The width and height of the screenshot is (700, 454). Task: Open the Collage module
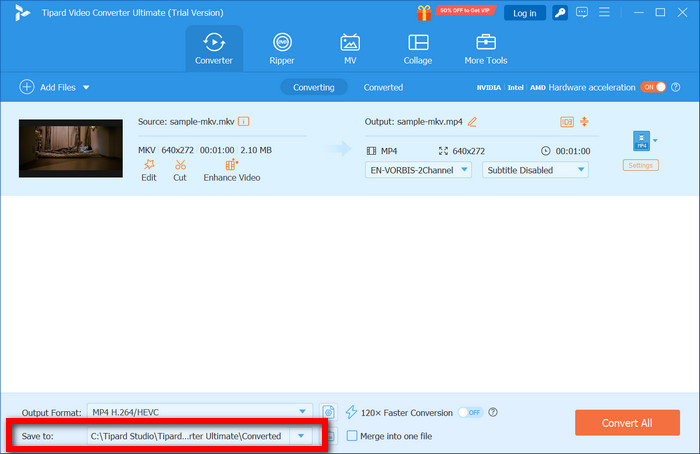tap(418, 48)
